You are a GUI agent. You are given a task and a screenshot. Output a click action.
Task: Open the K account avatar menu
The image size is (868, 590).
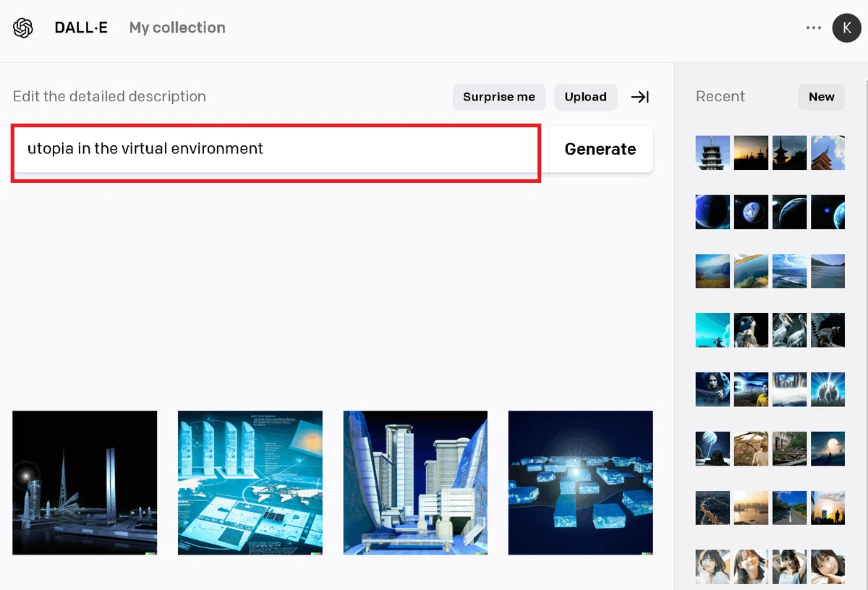[x=846, y=27]
